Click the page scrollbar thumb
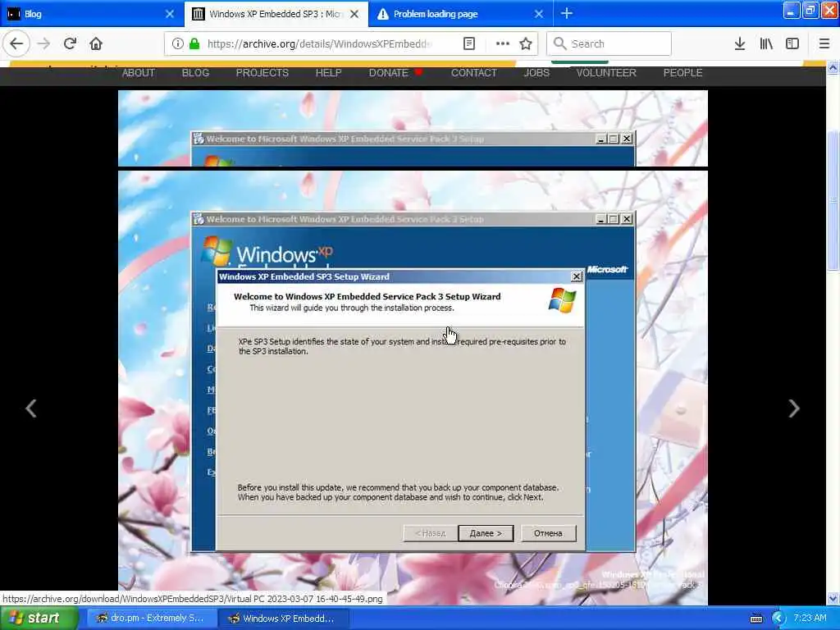 tap(833, 199)
